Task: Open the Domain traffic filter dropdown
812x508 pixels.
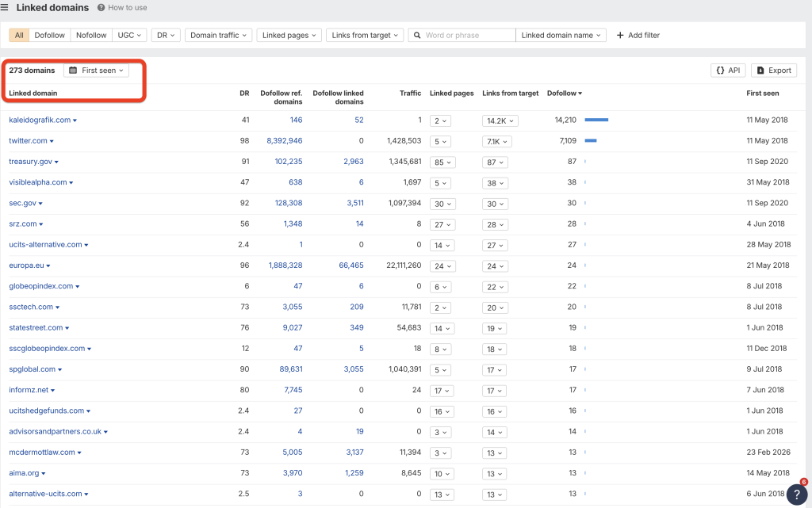Action: tap(218, 35)
